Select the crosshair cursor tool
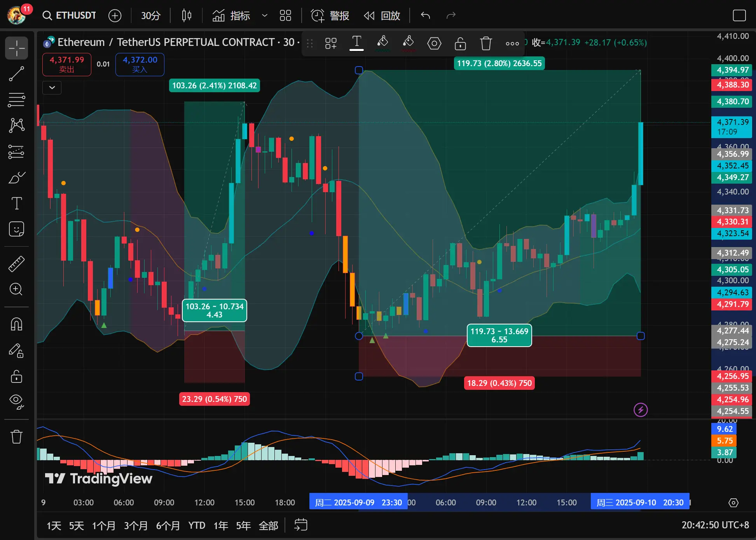Screen dimensions: 756x540 (x=16, y=48)
